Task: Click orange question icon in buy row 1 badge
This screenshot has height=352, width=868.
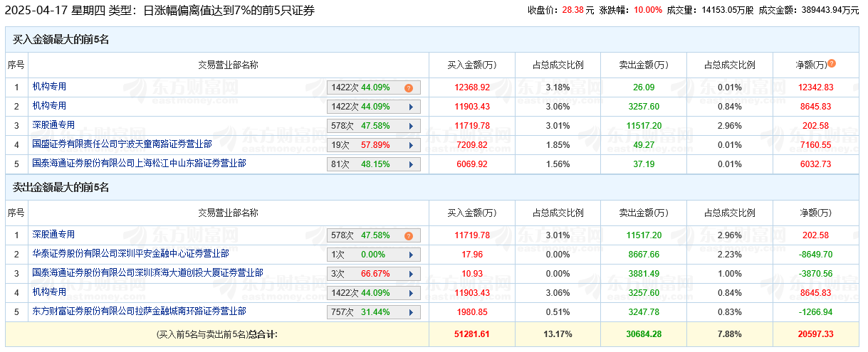Action: pos(409,88)
